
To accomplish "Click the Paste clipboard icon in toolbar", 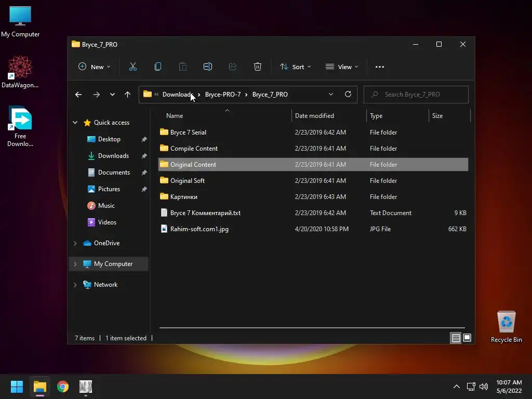I will pos(182,67).
